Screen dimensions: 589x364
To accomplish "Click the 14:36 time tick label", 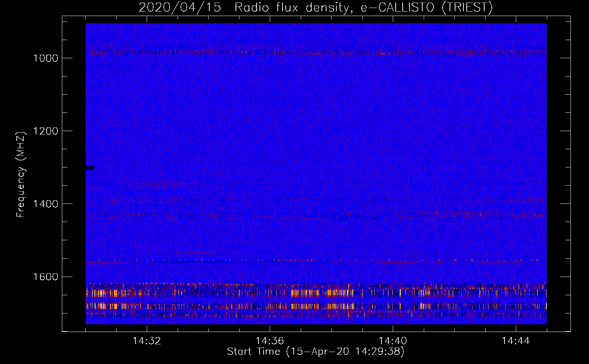I will pyautogui.click(x=270, y=341).
